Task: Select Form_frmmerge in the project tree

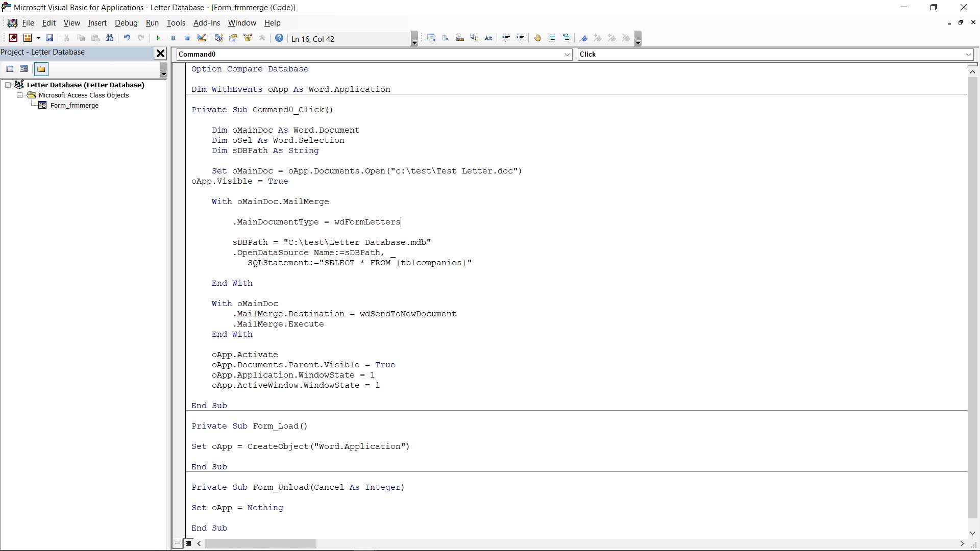Action: 74,106
